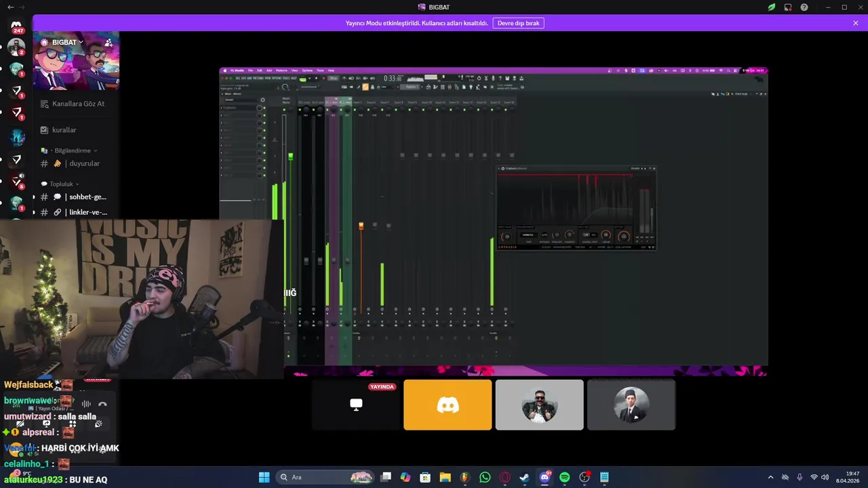The height and width of the screenshot is (488, 868).
Task: Switch to FL Studio on the taskbar
Action: [x=465, y=477]
